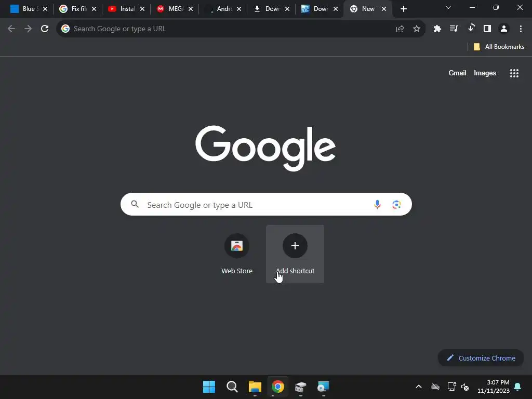
Task: Switch to the Down tab with download arrow icon
Action: coord(271,9)
